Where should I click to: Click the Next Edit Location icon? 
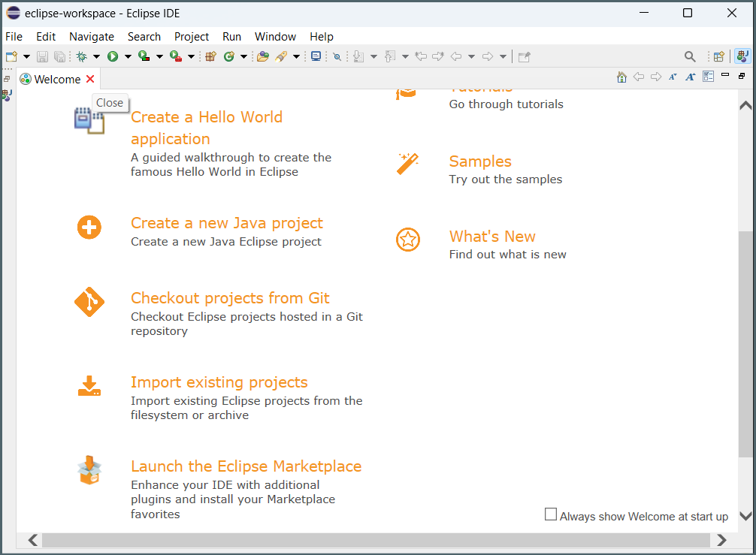[x=438, y=57]
